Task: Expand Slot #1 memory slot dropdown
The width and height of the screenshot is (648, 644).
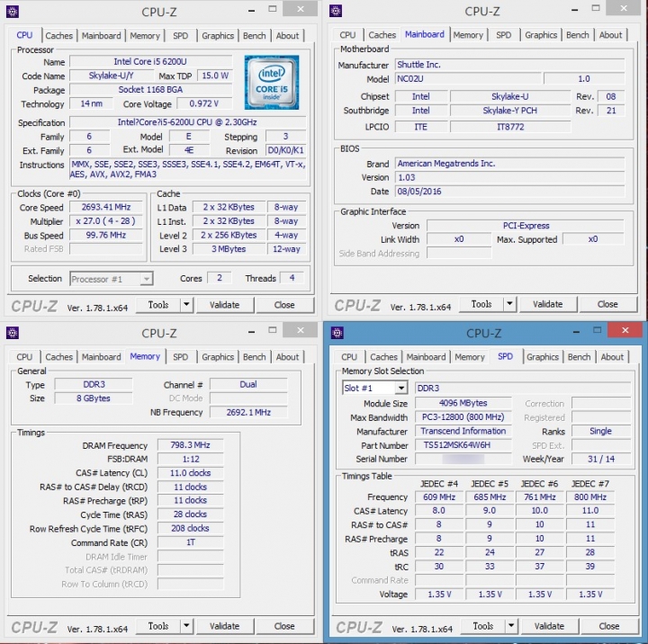Action: 400,389
